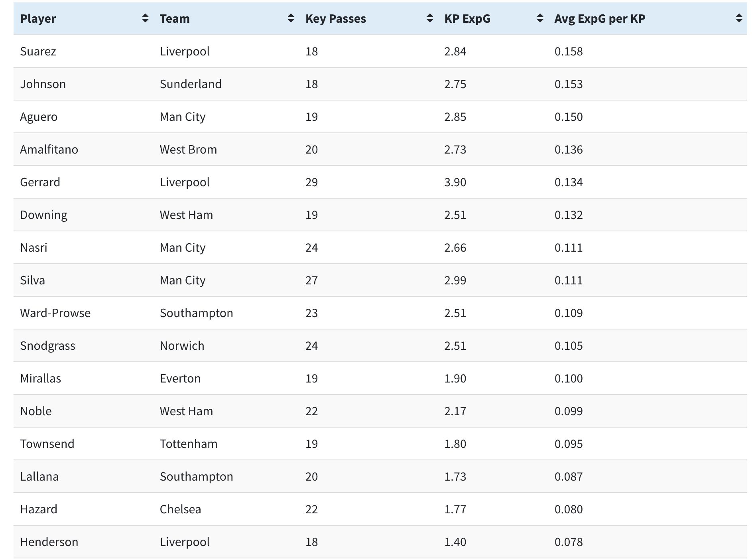752x560 pixels.
Task: Click the Key Passes header text
Action: coord(336,19)
